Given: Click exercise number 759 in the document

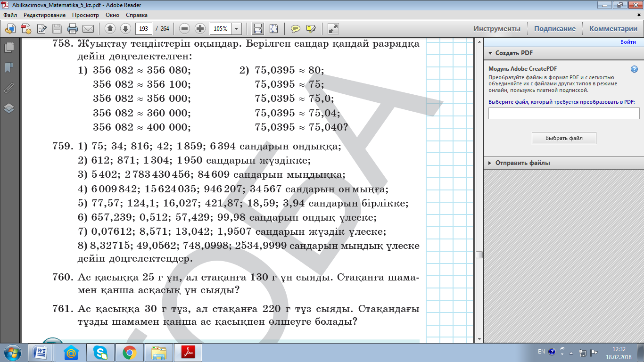Looking at the screenshot, I should click(x=62, y=146).
